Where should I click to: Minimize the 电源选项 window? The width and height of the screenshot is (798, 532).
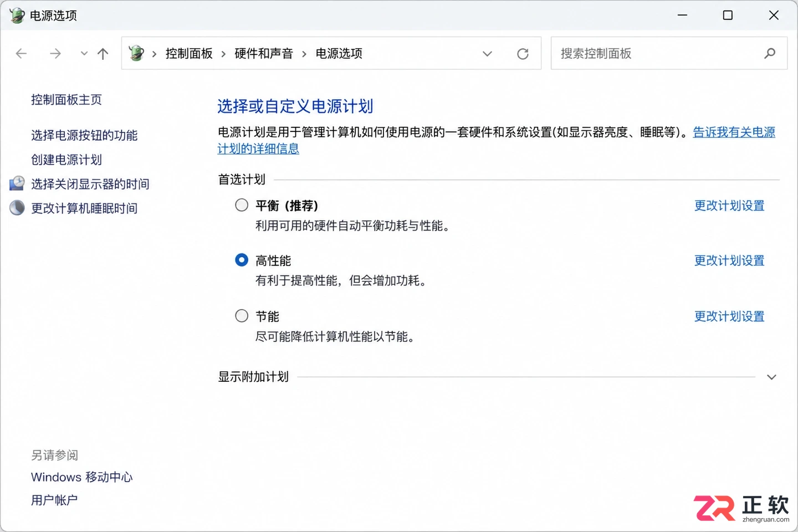pos(682,15)
